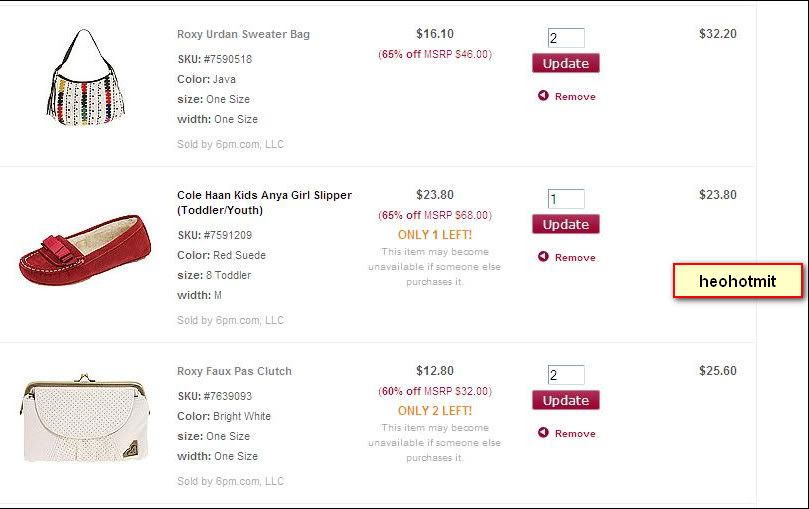The width and height of the screenshot is (809, 509).
Task: Click quantity input for Roxy Faux Pas Clutch
Action: pyautogui.click(x=565, y=375)
